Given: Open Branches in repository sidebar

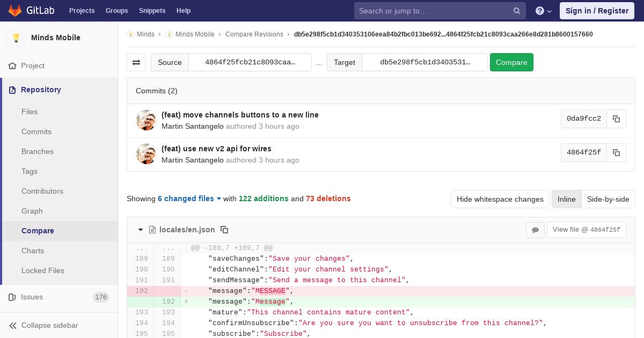Looking at the screenshot, I should click(x=38, y=151).
